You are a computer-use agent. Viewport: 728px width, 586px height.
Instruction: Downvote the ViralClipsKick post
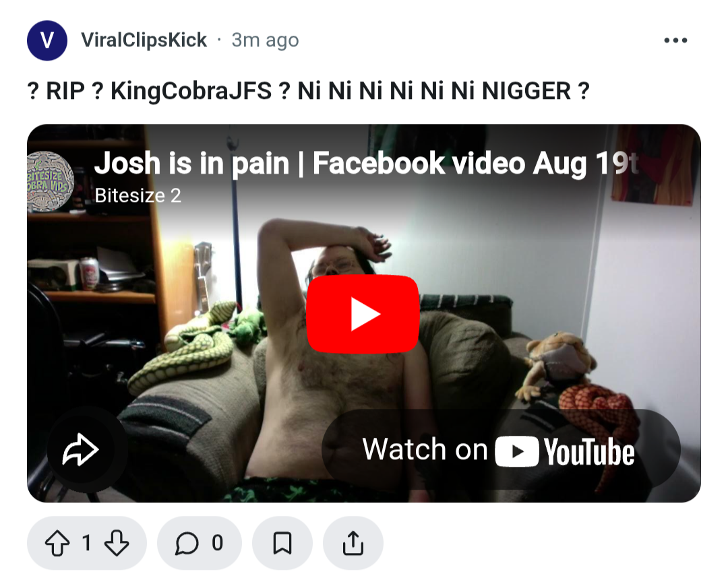click(x=116, y=543)
